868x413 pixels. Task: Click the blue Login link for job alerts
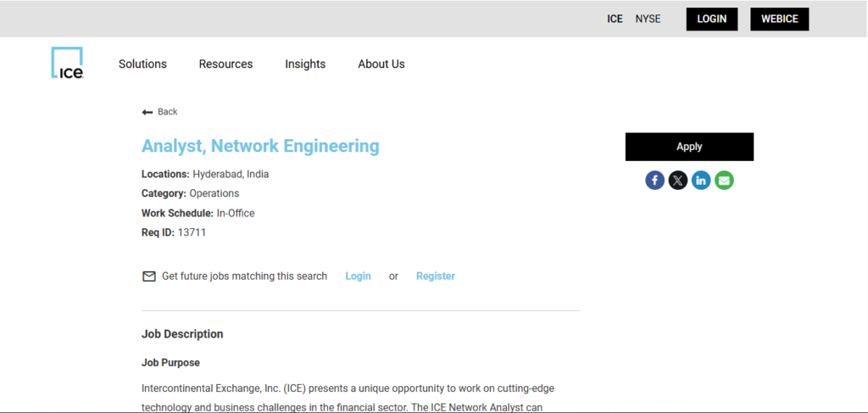(359, 276)
